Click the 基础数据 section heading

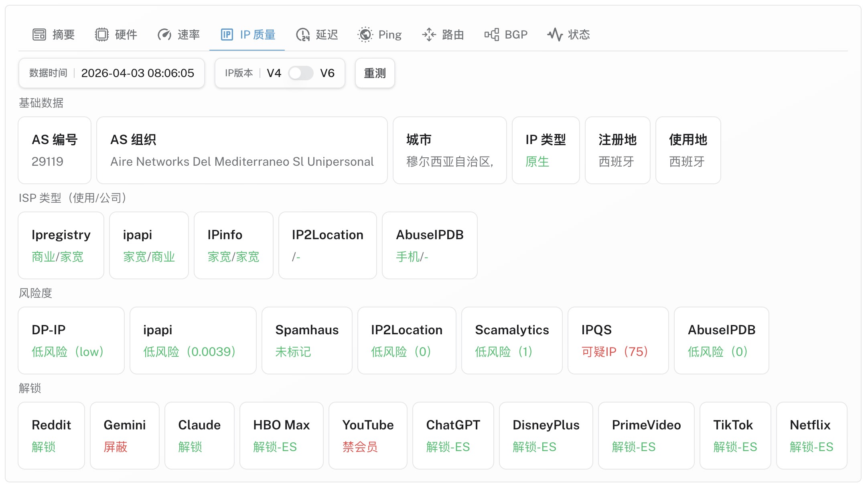[41, 103]
